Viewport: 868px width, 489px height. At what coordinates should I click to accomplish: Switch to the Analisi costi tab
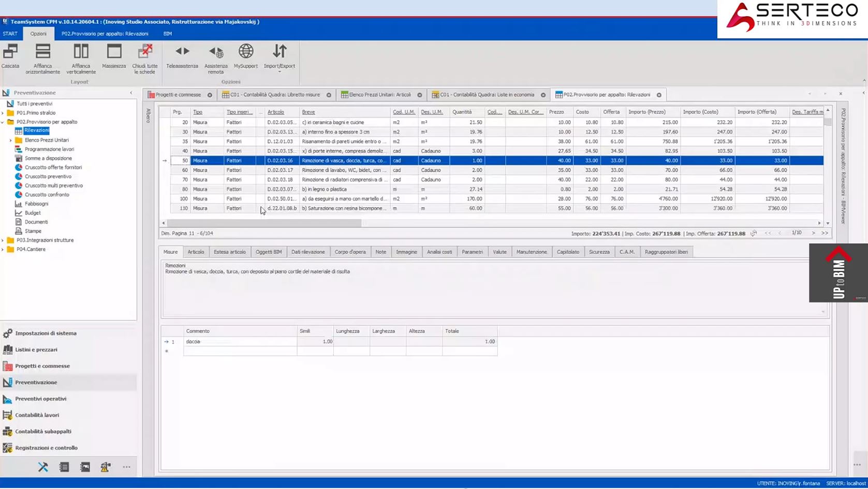pos(439,252)
